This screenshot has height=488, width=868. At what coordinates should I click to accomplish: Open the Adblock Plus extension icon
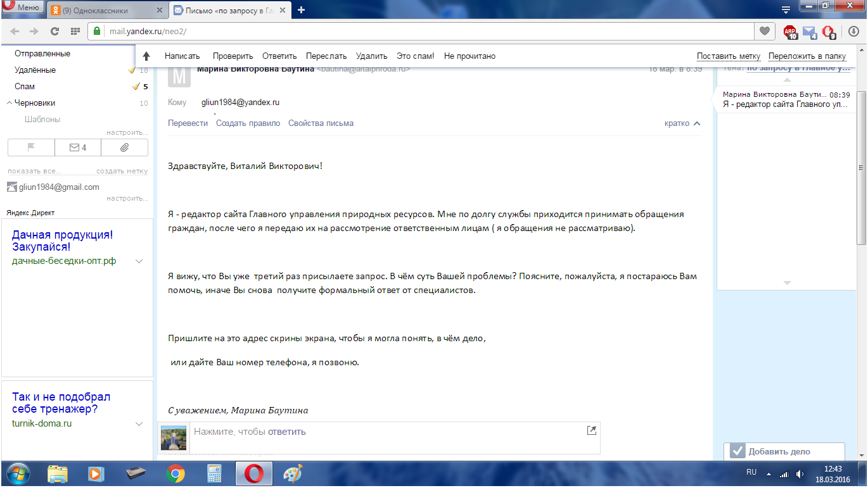click(x=789, y=31)
